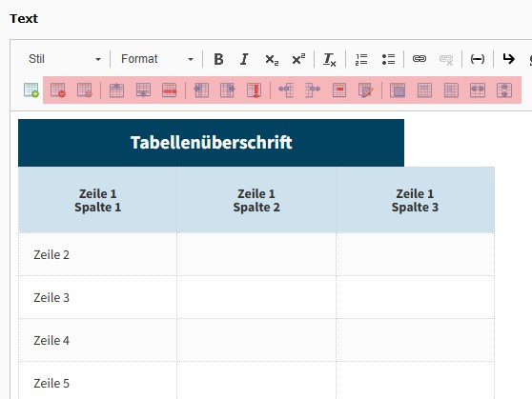Viewport: 532px width, 399px height.
Task: Insert a row below with toolbar icon
Action: 143,90
